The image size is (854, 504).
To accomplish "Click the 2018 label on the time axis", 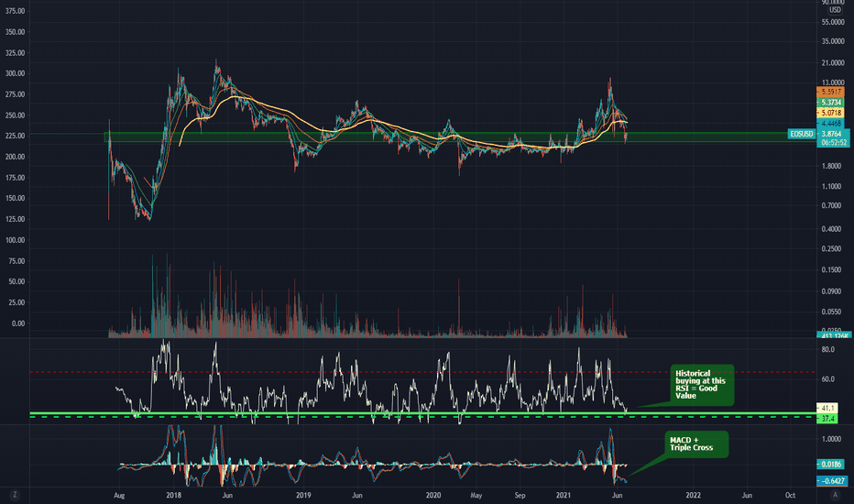I will [x=174, y=495].
